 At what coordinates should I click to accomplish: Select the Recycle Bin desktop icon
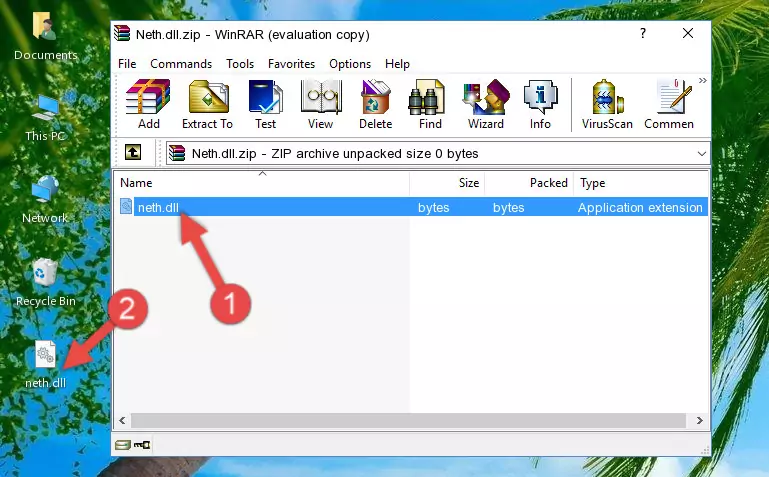(46, 282)
